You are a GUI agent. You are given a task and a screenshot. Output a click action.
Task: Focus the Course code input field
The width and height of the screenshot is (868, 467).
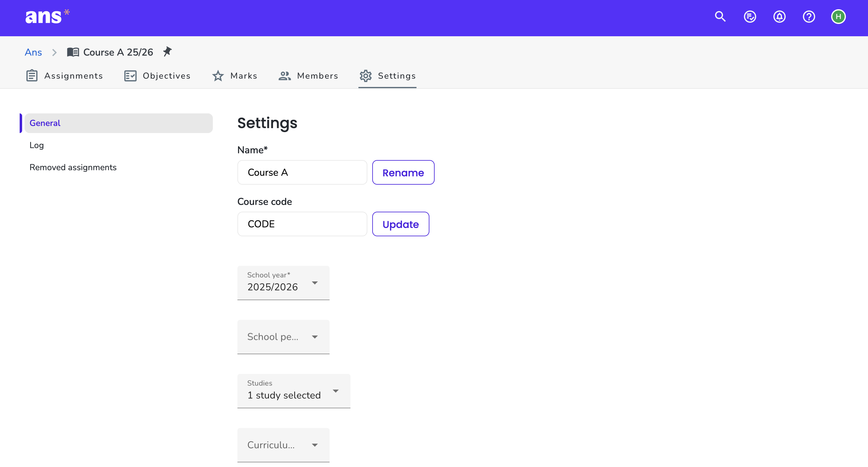302,224
